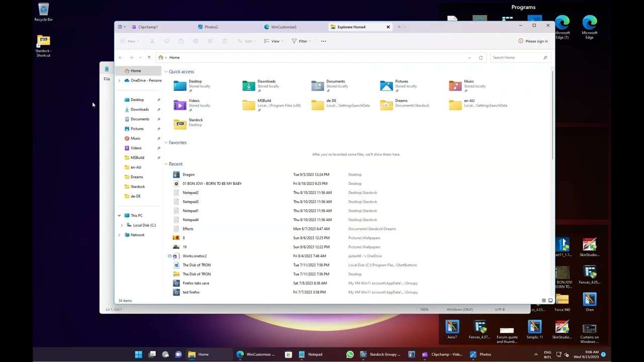This screenshot has width=644, height=362.
Task: Open the View dropdown in toolbar
Action: coord(273,41)
